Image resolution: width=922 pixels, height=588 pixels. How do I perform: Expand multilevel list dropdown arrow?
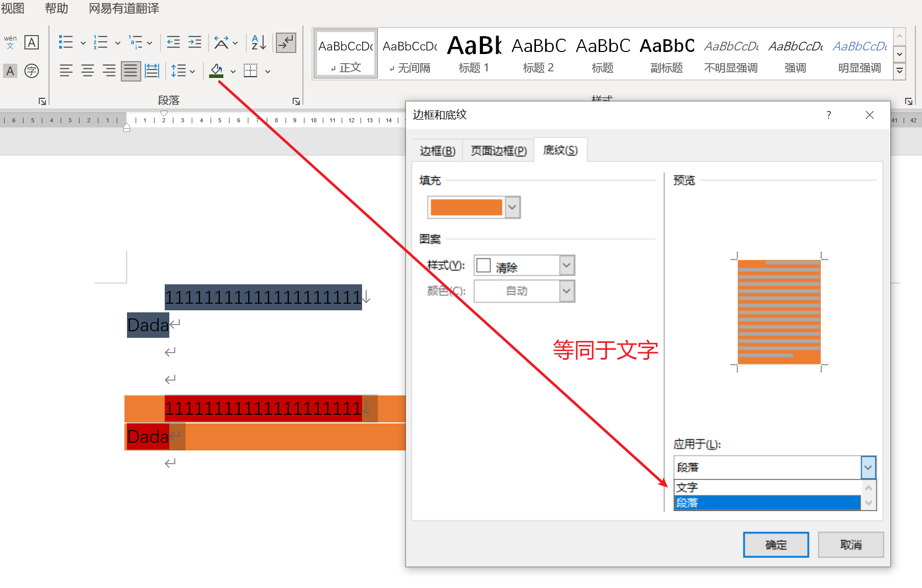(x=149, y=43)
